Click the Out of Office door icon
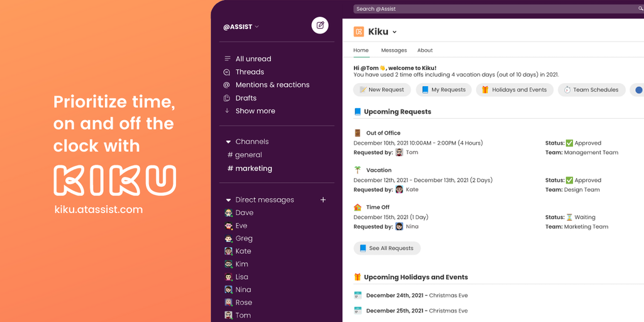This screenshot has height=322, width=644. click(x=357, y=133)
